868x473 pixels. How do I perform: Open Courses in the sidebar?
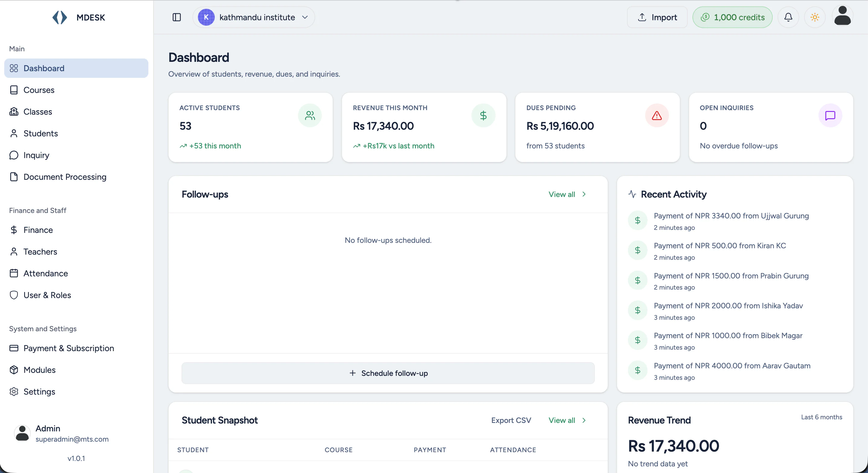(76, 90)
